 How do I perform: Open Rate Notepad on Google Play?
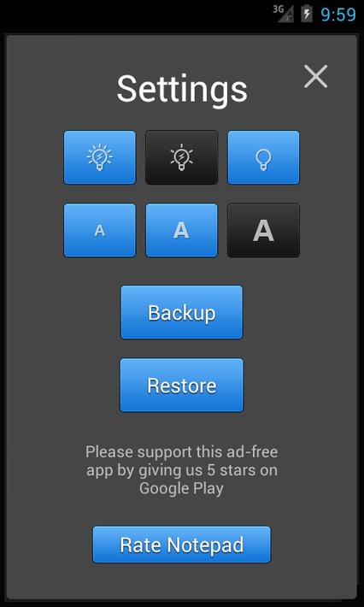(181, 545)
